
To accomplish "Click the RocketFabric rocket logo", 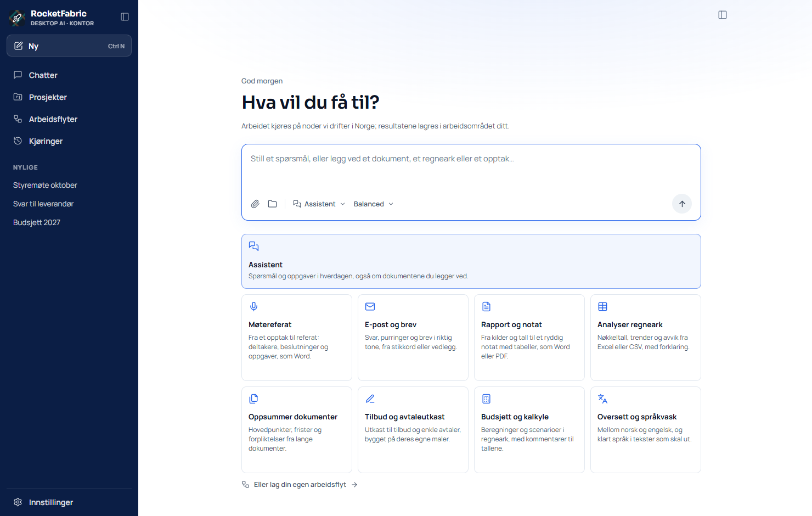I will tap(17, 18).
